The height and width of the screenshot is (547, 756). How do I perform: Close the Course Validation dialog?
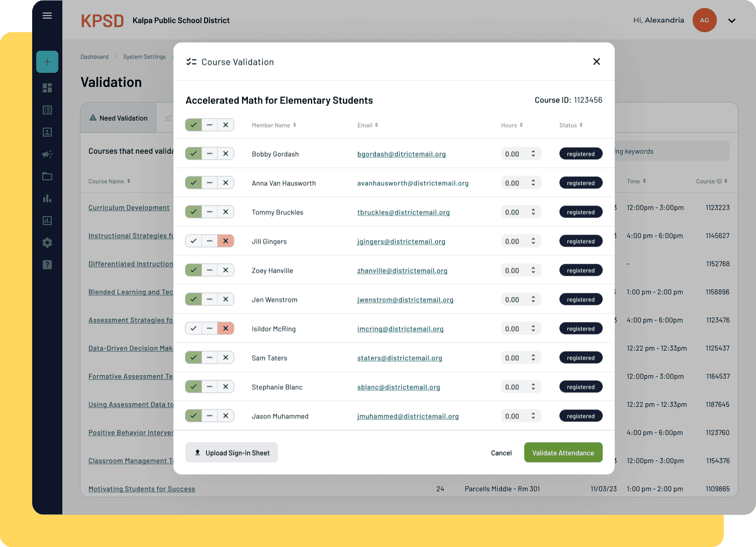click(x=597, y=62)
